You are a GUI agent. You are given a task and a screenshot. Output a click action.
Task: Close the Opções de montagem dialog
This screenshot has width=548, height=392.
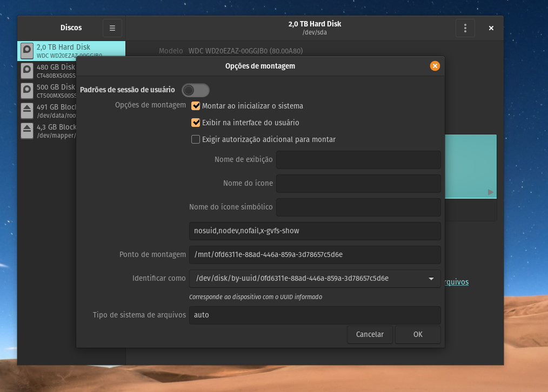pyautogui.click(x=435, y=66)
